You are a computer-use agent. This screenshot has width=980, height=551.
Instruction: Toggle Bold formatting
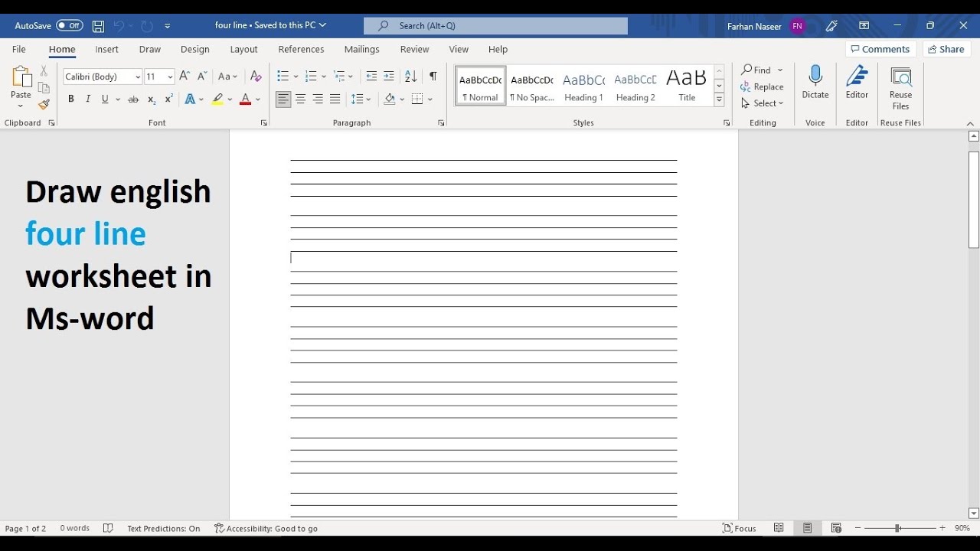click(x=71, y=99)
